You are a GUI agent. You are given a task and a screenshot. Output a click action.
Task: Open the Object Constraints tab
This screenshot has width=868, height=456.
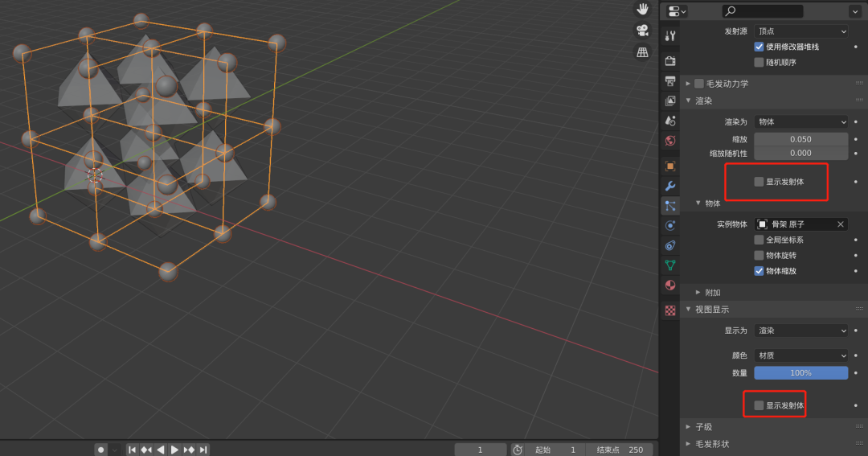[x=670, y=245]
